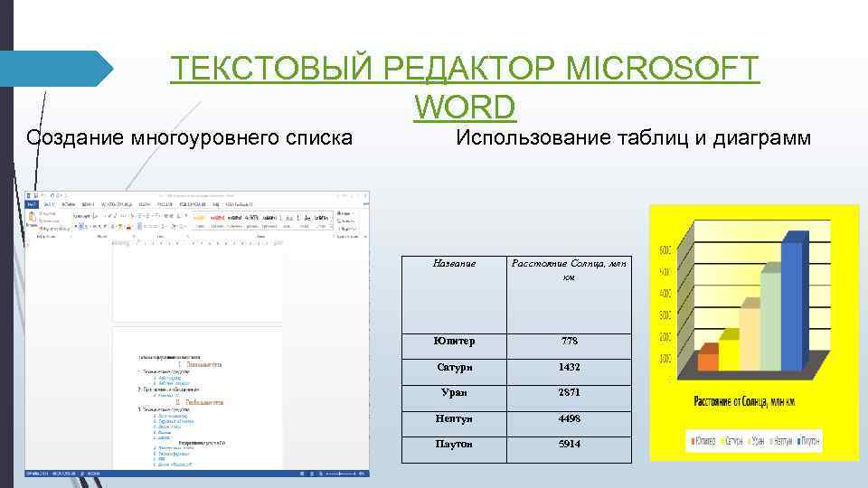
Task: Open the blue File tab in Word
Action: pos(32,204)
